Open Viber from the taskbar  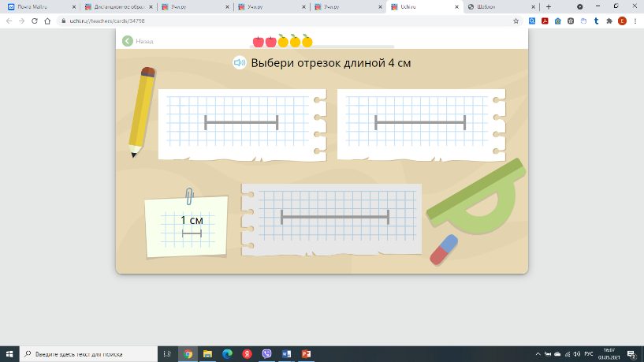pyautogui.click(x=266, y=354)
